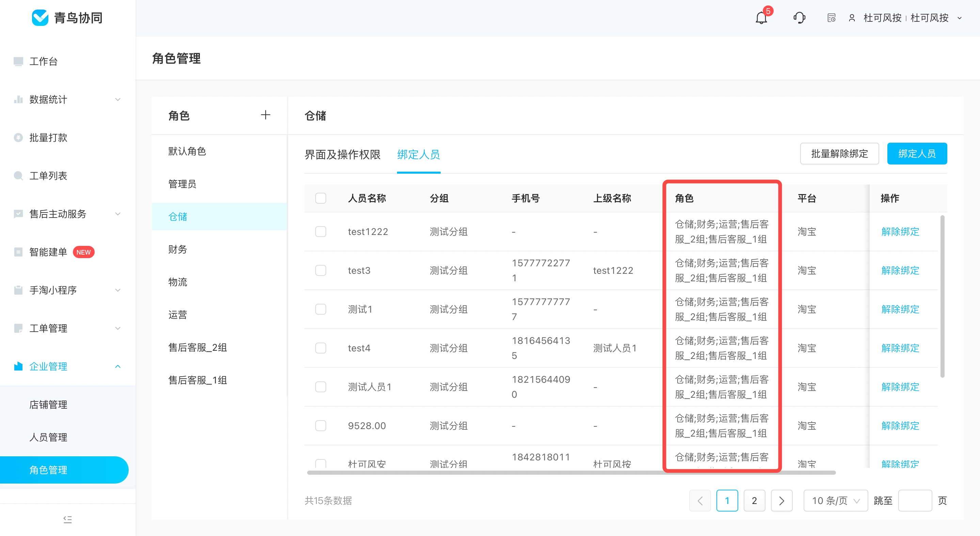Click 解除绑定 for test1222
The height and width of the screenshot is (536, 980).
coord(900,232)
